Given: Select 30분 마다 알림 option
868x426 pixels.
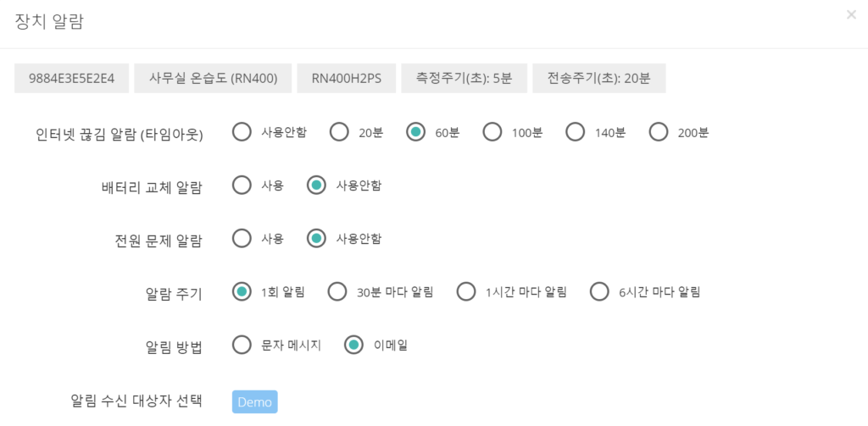Looking at the screenshot, I should coord(337,291).
